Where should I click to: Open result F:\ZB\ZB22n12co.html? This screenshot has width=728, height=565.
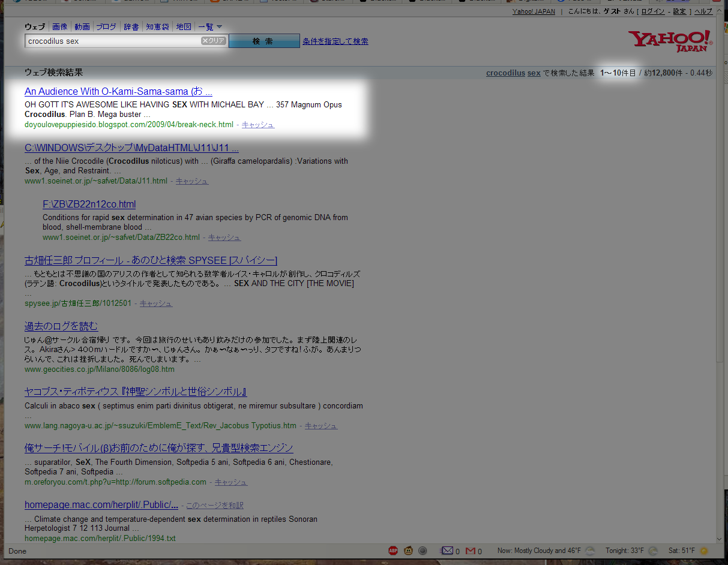[x=89, y=204]
